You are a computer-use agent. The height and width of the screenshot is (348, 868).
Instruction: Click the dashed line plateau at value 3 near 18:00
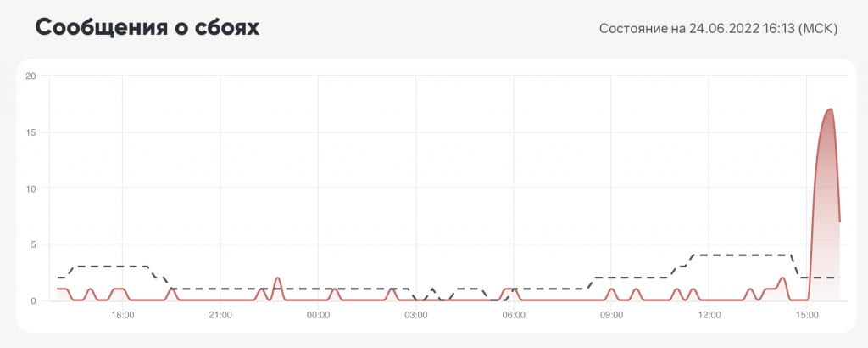point(110,267)
